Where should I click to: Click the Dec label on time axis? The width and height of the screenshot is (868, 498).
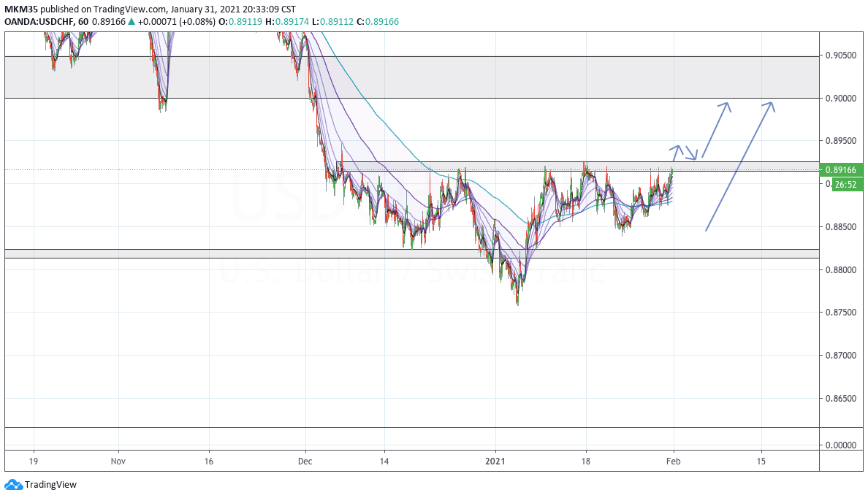(x=305, y=461)
